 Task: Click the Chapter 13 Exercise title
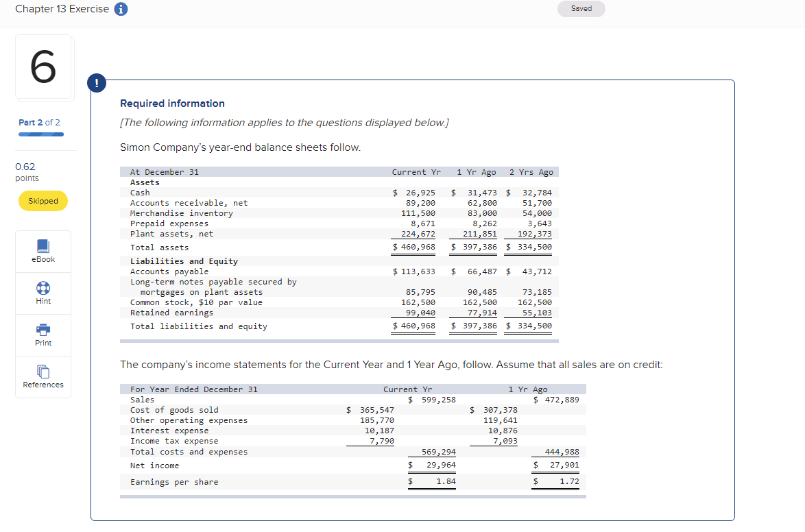coord(62,9)
